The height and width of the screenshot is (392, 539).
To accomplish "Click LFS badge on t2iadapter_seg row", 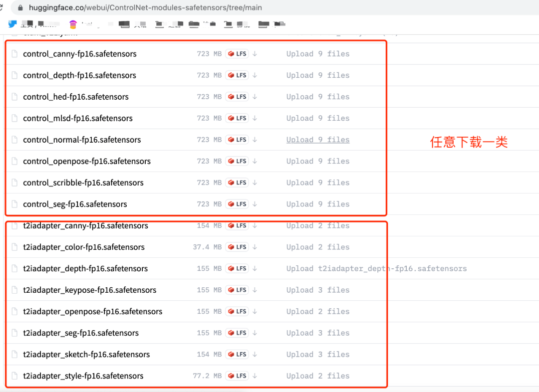I will click(237, 333).
